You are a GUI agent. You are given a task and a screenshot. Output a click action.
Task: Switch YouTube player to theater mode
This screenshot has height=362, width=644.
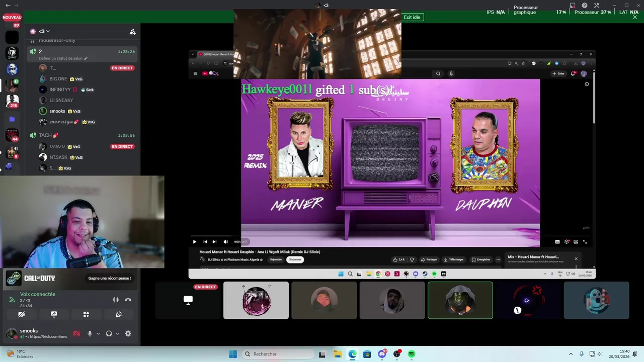click(x=576, y=242)
